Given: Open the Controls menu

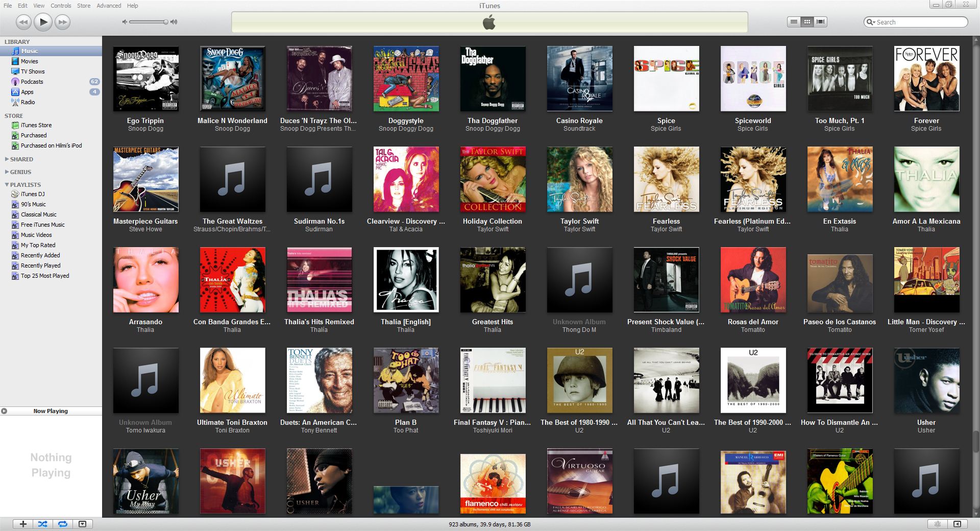Looking at the screenshot, I should pyautogui.click(x=61, y=6).
